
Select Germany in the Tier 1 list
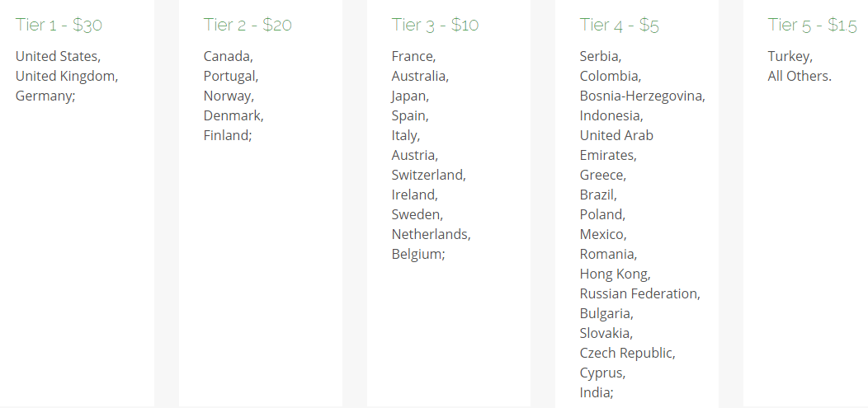click(45, 96)
